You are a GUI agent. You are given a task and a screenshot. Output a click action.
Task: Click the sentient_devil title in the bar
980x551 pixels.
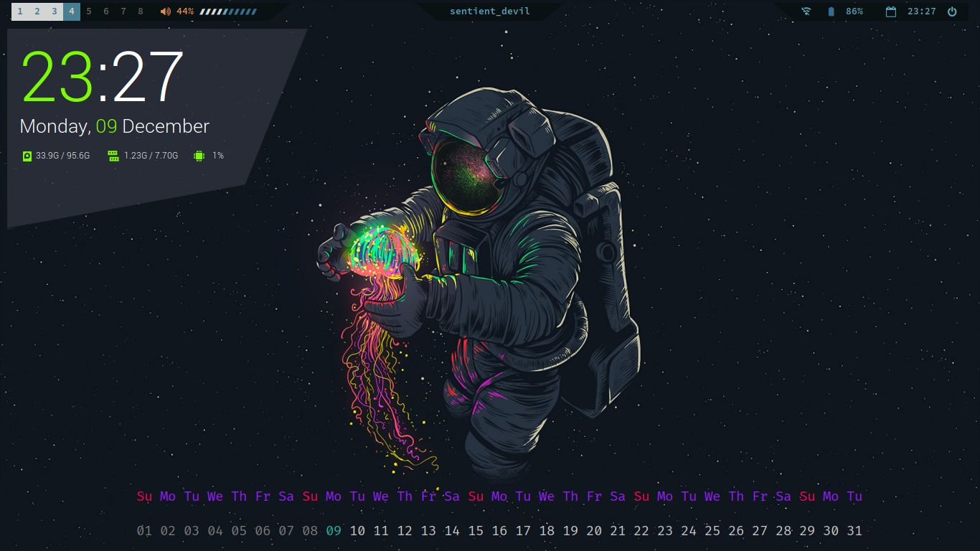tap(490, 11)
